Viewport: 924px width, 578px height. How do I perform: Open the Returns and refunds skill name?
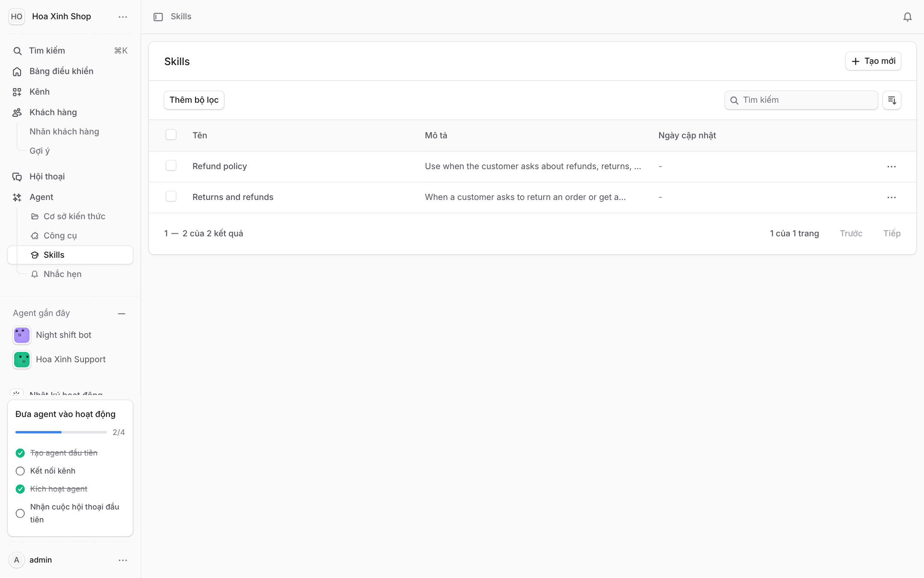(233, 197)
